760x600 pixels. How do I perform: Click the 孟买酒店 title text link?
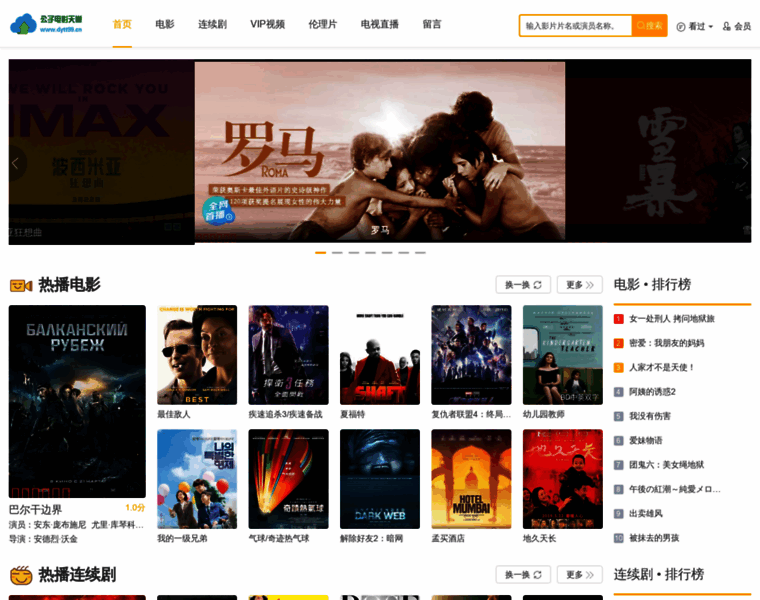[x=448, y=538]
